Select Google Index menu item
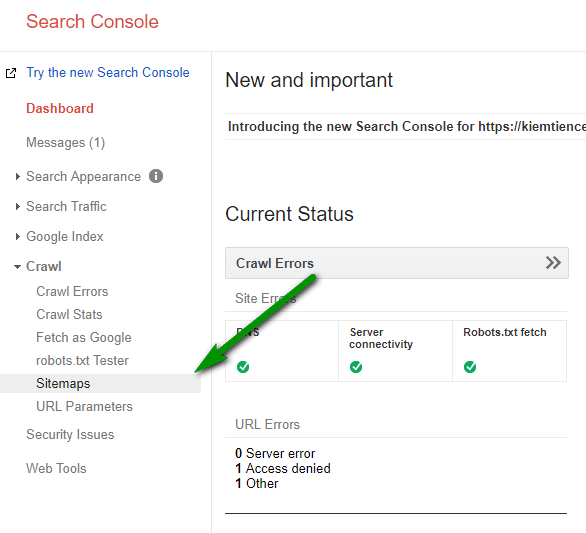This screenshot has height=533, width=586. [x=65, y=237]
